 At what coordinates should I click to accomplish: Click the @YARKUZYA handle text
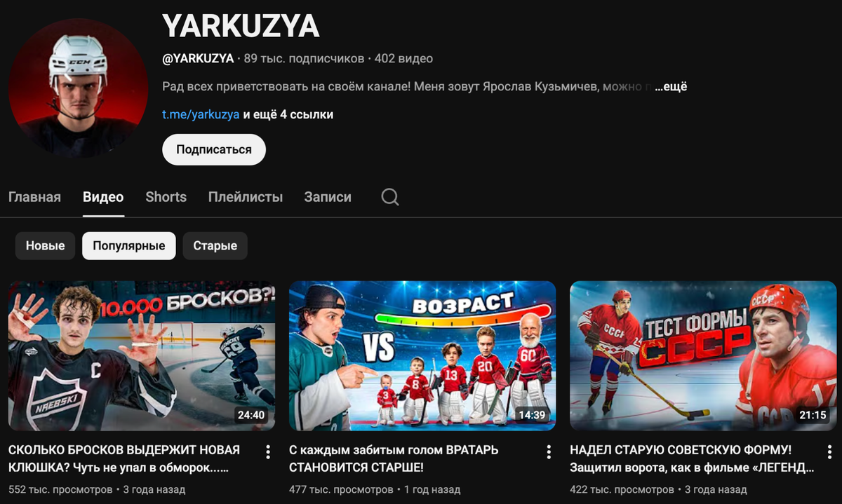[198, 59]
